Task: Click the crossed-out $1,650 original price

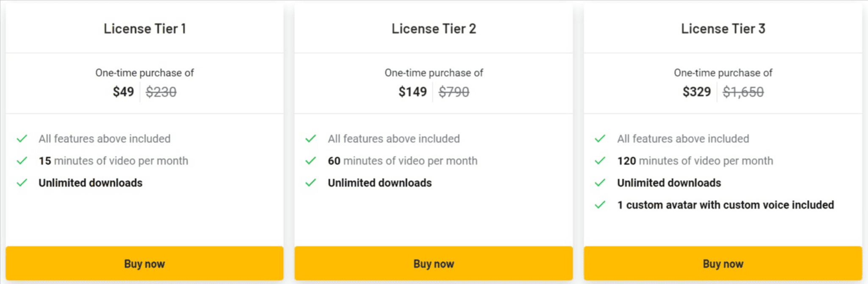Action: pos(743,92)
